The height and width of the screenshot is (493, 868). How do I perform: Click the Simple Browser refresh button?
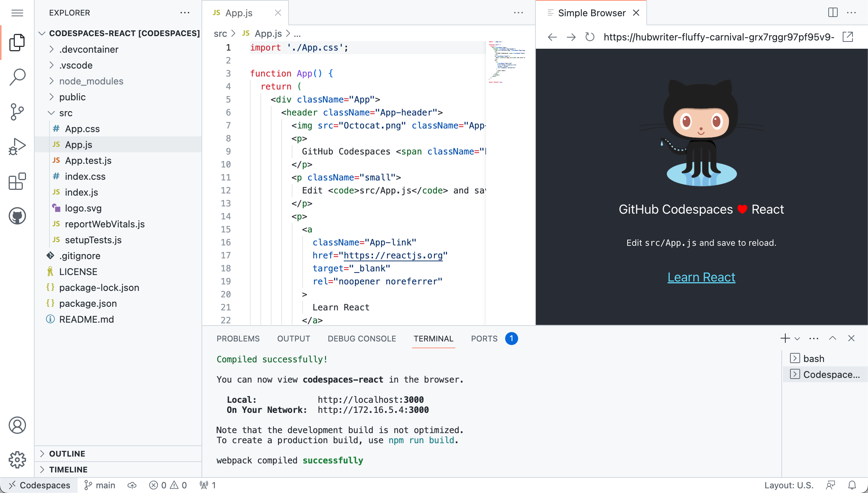coord(589,37)
